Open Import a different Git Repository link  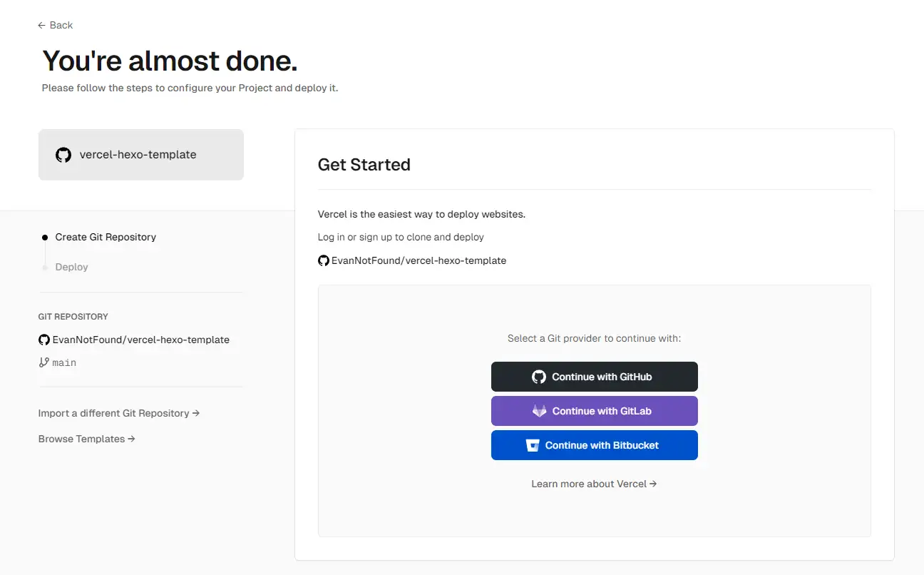[119, 413]
